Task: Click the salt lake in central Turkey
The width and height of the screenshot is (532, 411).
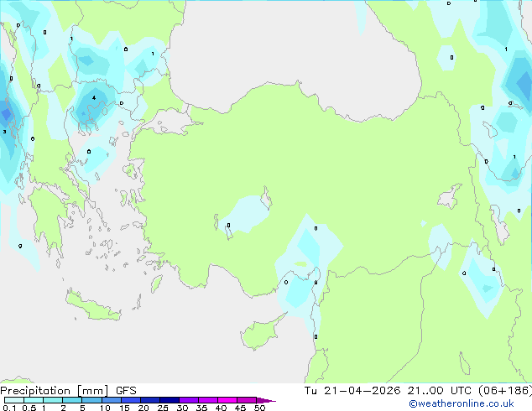Action: (x=267, y=198)
